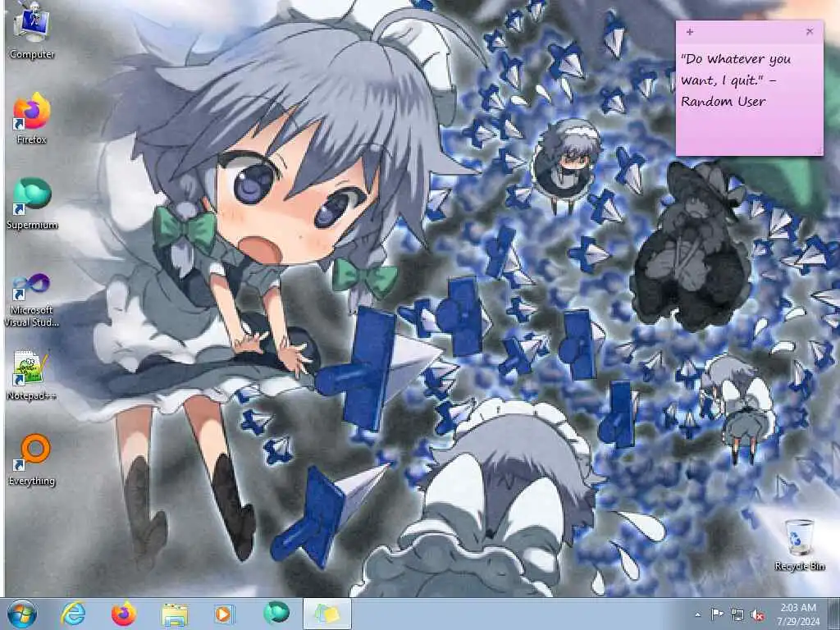Delete the pink sticky note

coord(810,32)
